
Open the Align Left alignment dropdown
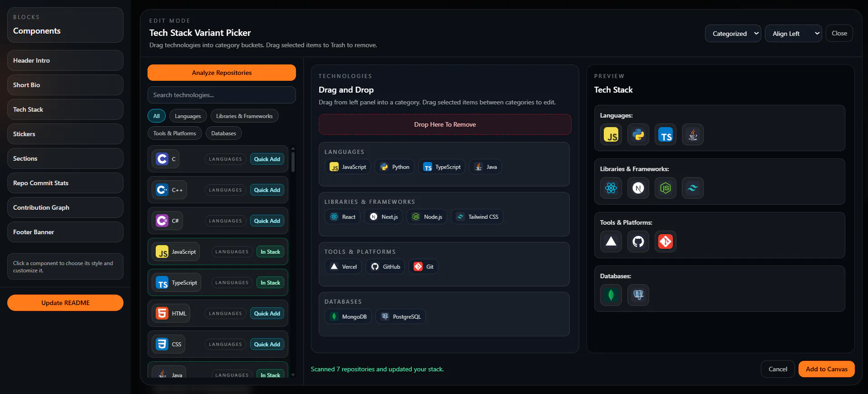[793, 34]
